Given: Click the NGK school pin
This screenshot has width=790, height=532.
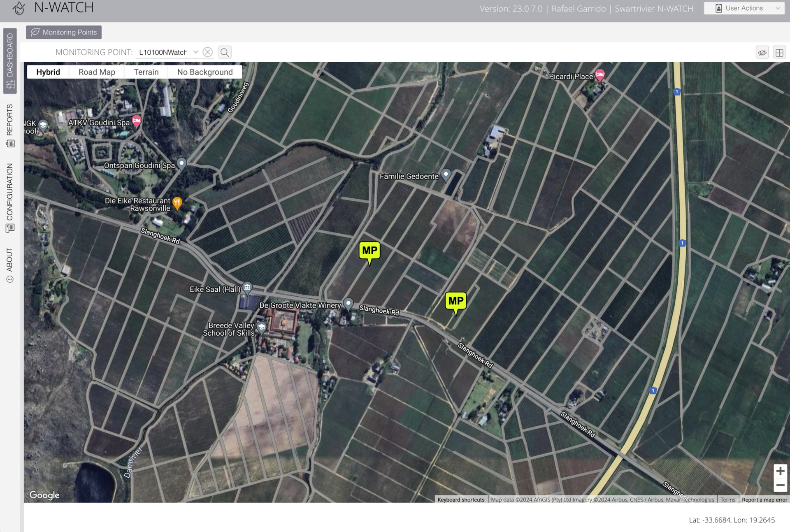Looking at the screenshot, I should 43,125.
